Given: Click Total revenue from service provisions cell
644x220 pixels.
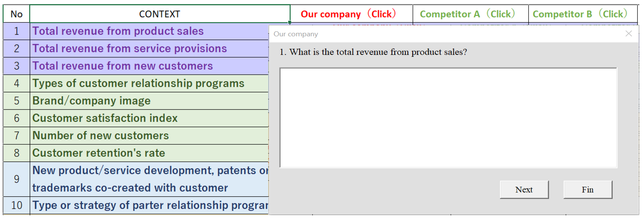Looking at the screenshot, I should (x=129, y=49).
